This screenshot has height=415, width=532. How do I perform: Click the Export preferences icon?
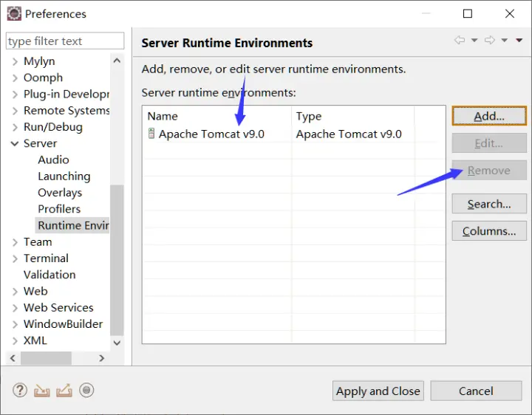tap(64, 391)
